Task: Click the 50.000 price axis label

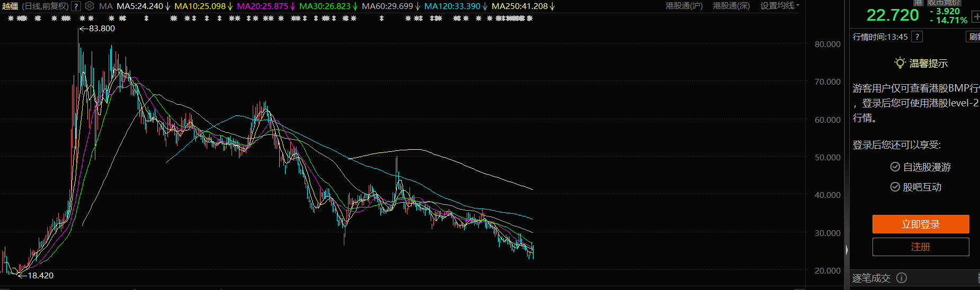Action: click(x=827, y=158)
